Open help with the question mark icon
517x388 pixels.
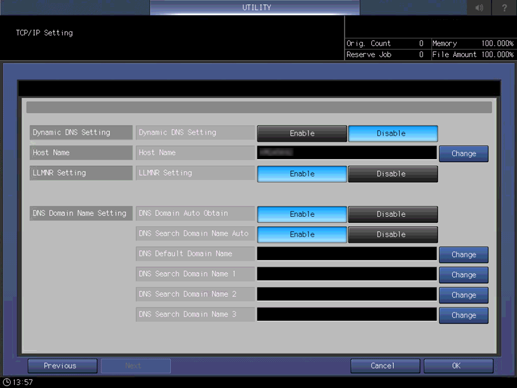pos(504,7)
